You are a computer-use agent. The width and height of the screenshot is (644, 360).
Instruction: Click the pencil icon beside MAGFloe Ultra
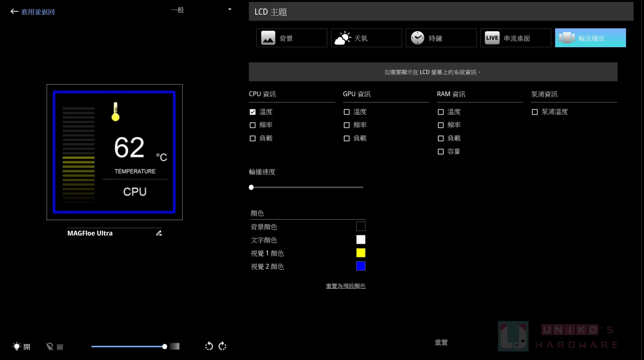[159, 233]
